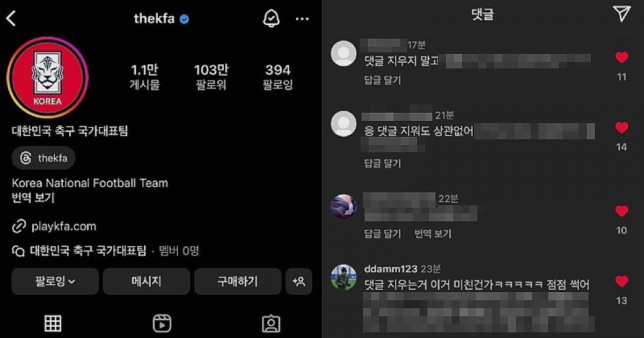Switch to the Reels tab
The width and height of the screenshot is (644, 338).
click(162, 324)
